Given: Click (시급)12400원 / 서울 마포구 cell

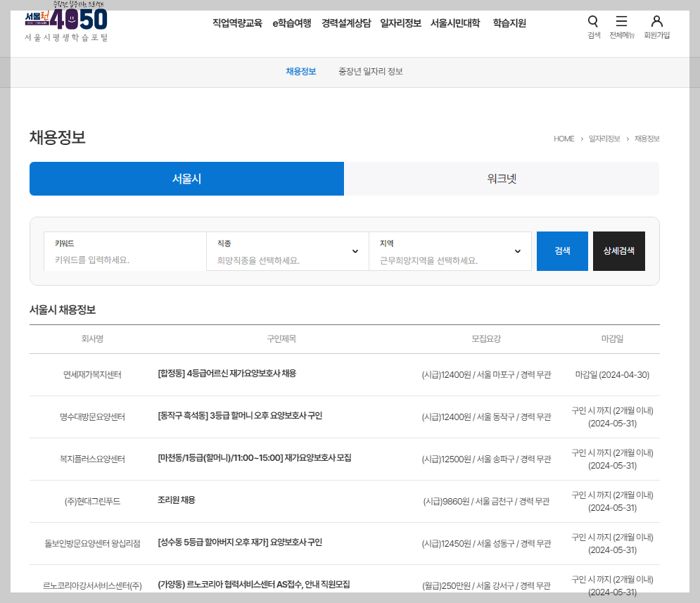Looking at the screenshot, I should (x=486, y=375).
